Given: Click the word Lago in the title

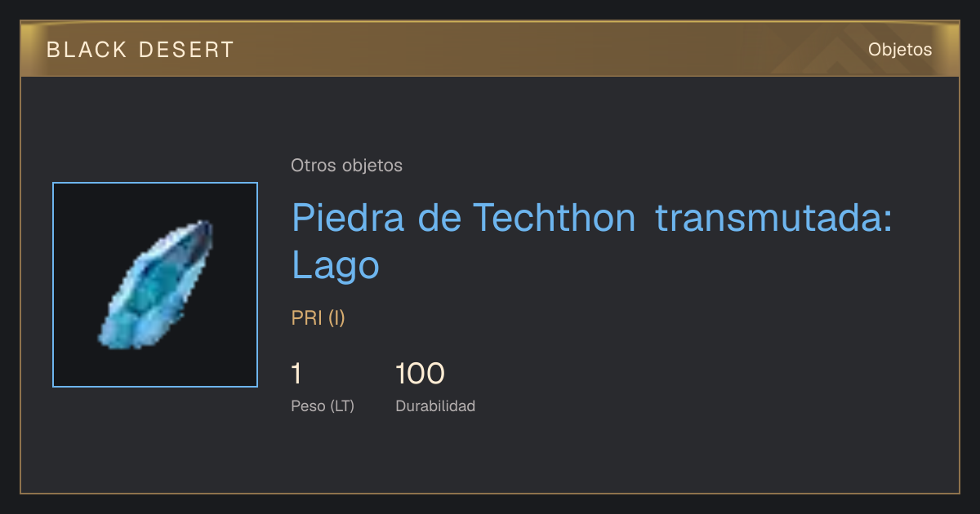Looking at the screenshot, I should 336,265.
